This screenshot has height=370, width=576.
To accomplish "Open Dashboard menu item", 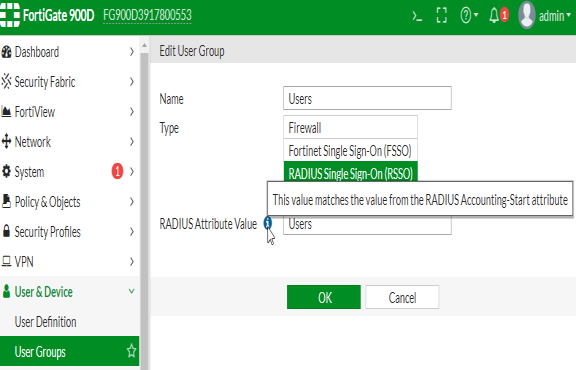I will 69,52.
